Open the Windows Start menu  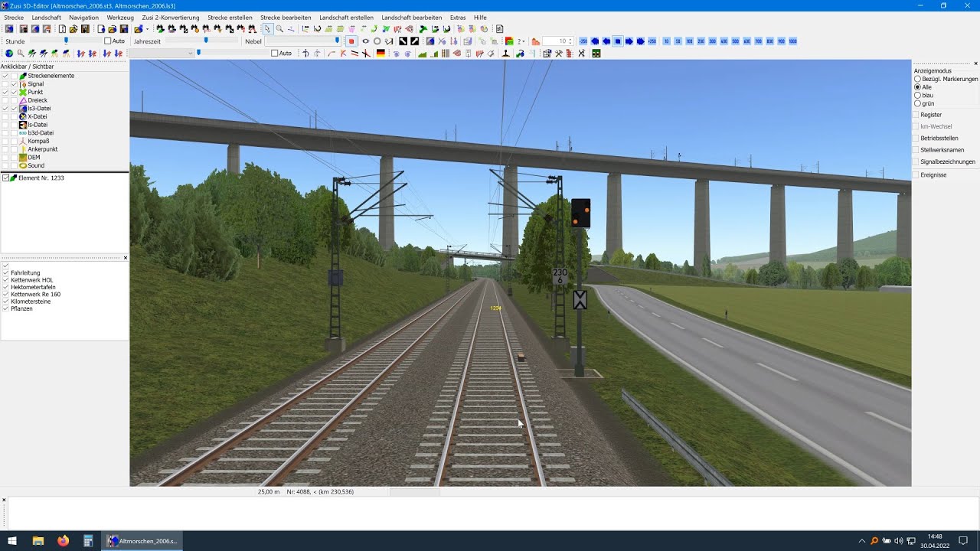click(x=12, y=541)
